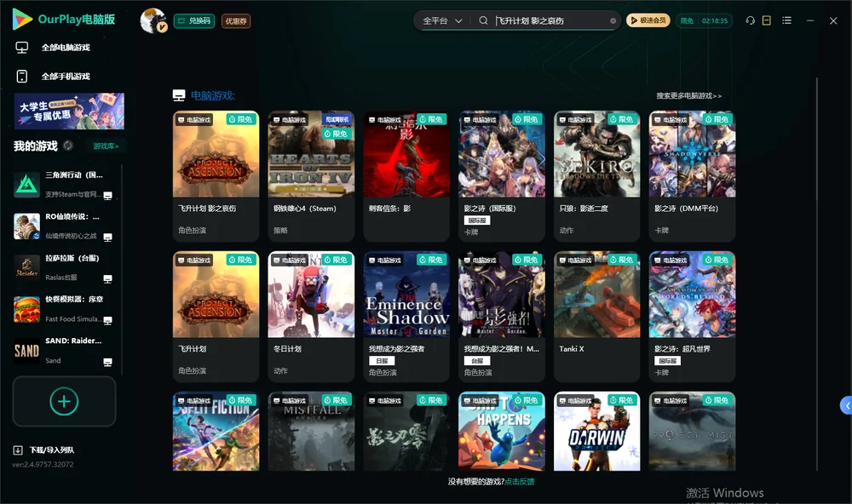Focus the search input field
The height and width of the screenshot is (504, 852).
(x=550, y=20)
